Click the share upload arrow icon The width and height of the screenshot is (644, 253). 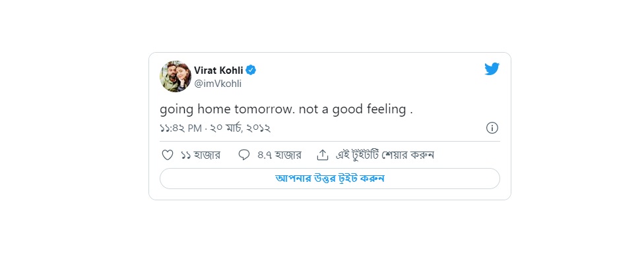coord(323,155)
